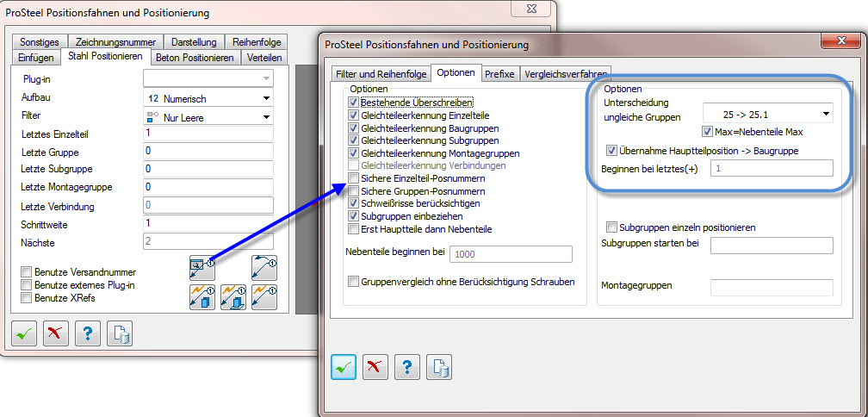The width and height of the screenshot is (868, 417).
Task: Cancel with red X in Stahl Positionieren dialog
Action: 56,333
